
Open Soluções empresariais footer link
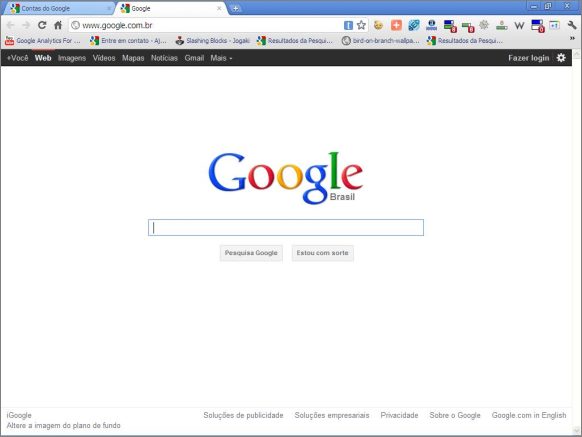click(x=332, y=415)
